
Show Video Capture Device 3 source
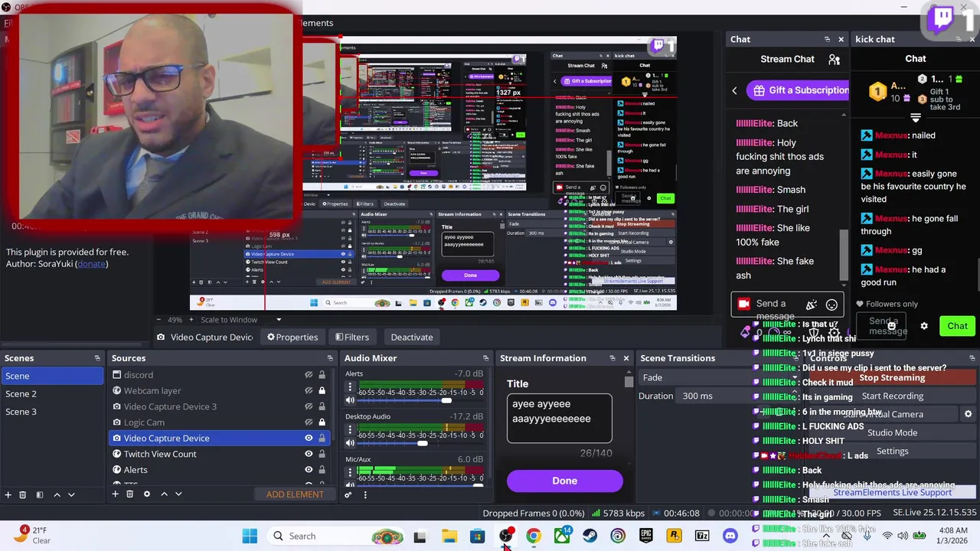pyautogui.click(x=309, y=406)
